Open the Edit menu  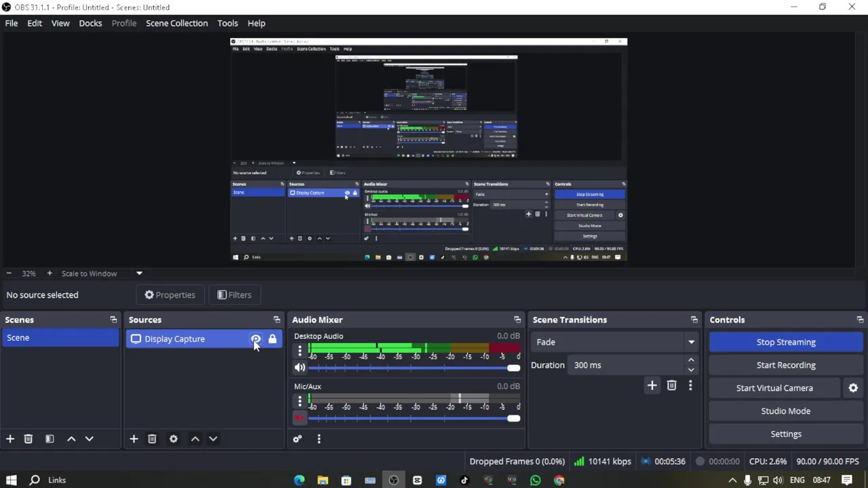click(35, 23)
